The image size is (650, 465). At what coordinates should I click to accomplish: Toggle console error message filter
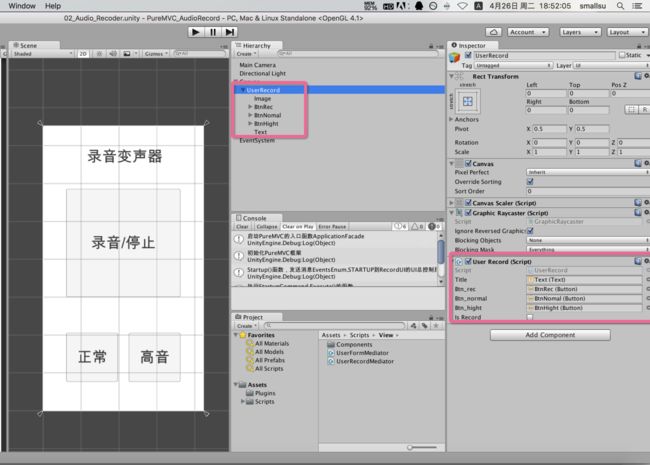[x=434, y=226]
